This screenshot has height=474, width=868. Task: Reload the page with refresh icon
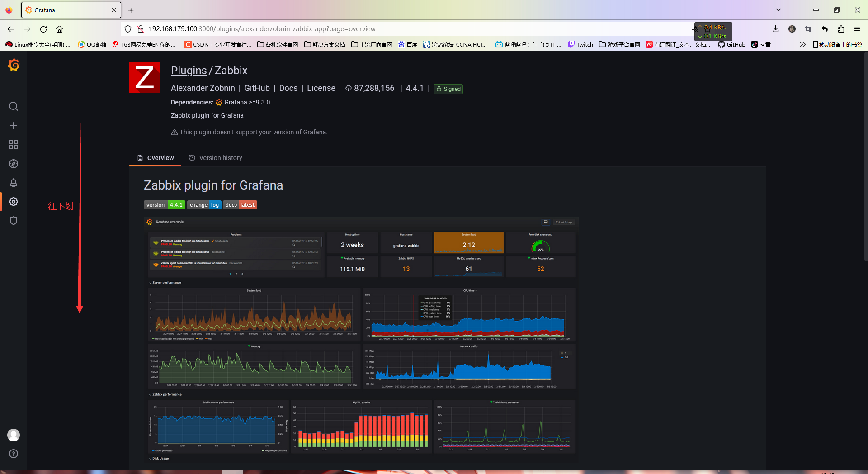[43, 29]
